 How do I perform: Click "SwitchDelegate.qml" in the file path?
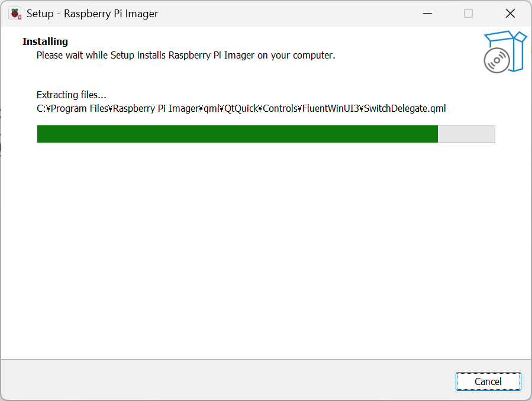click(405, 108)
